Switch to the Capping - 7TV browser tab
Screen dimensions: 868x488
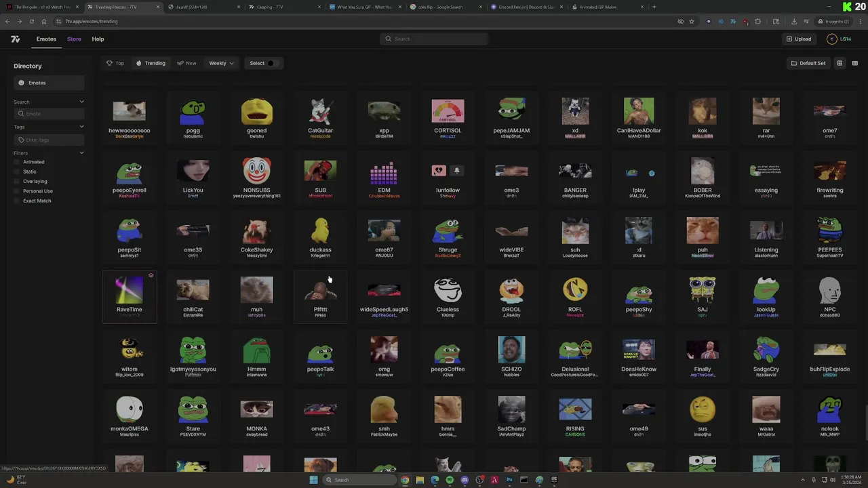(x=283, y=7)
